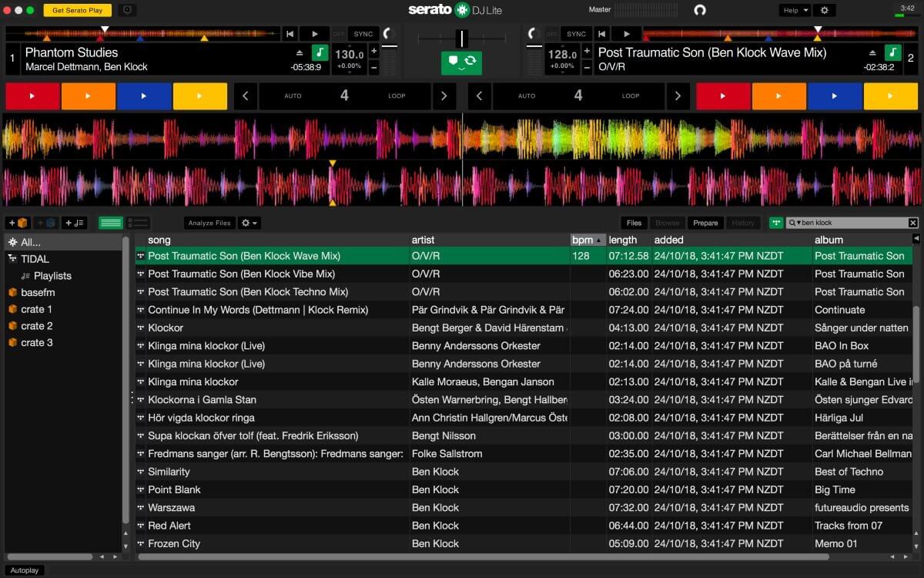This screenshot has height=578, width=924.
Task: Select crate 2 in the sidebar
Action: tap(36, 326)
